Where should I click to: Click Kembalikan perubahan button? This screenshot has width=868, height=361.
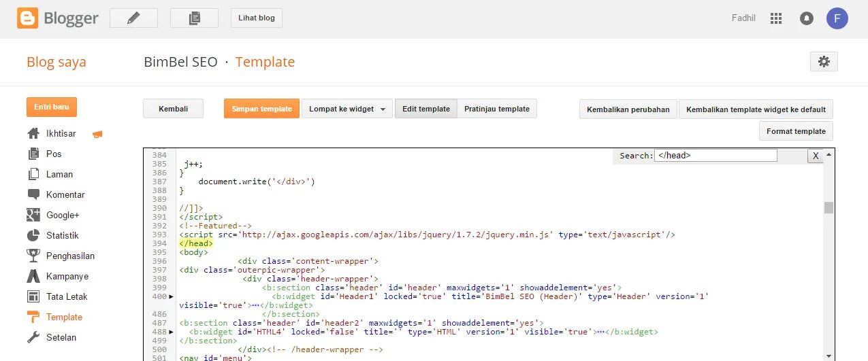(628, 109)
